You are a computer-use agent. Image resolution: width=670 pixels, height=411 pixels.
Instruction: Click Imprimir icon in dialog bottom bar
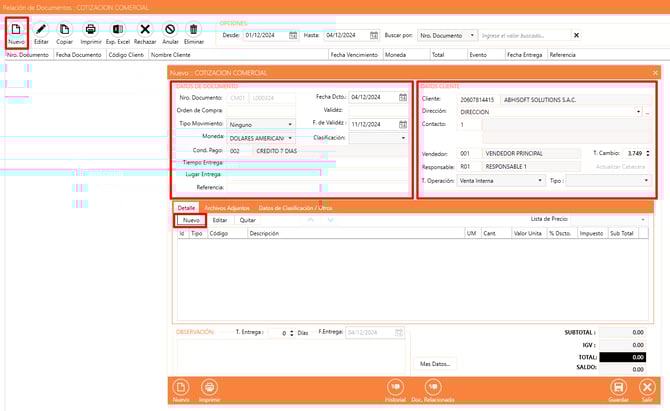tap(209, 388)
